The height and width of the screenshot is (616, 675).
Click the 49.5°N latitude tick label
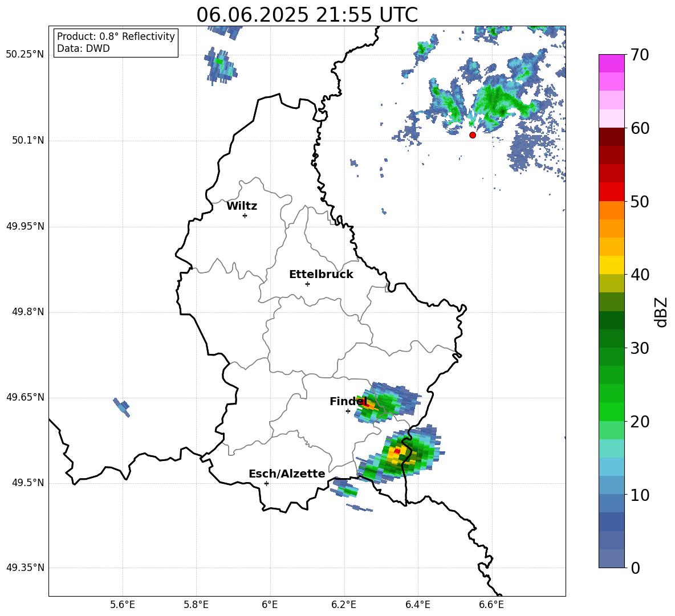[27, 483]
